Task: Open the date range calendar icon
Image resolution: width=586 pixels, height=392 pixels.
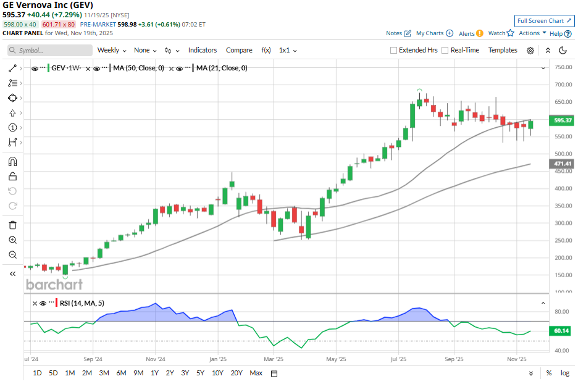Action: (x=274, y=373)
